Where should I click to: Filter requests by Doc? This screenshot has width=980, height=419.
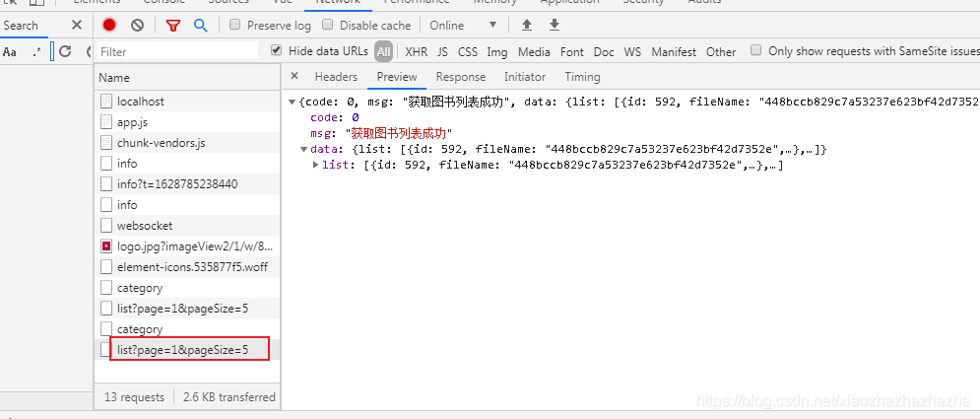[604, 52]
